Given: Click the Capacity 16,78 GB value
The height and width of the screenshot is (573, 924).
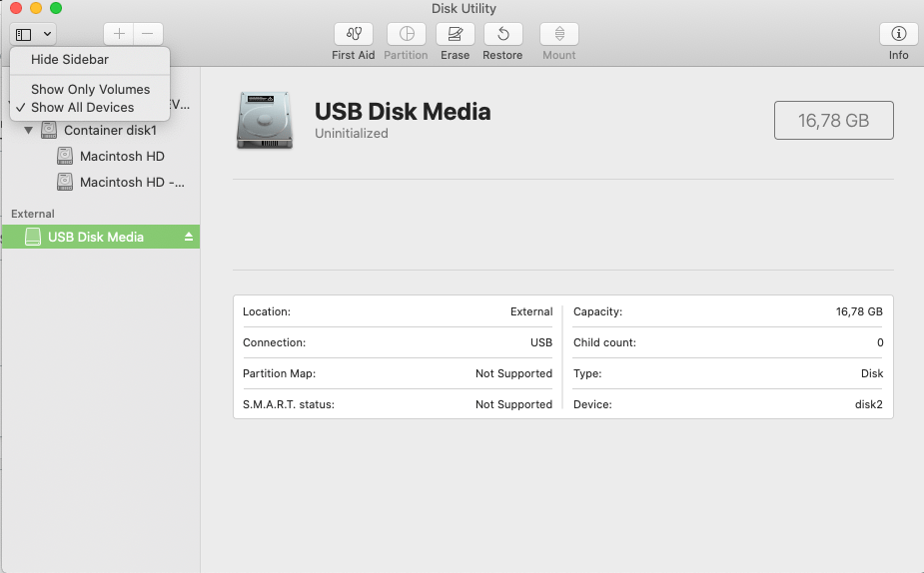Looking at the screenshot, I should tap(859, 311).
